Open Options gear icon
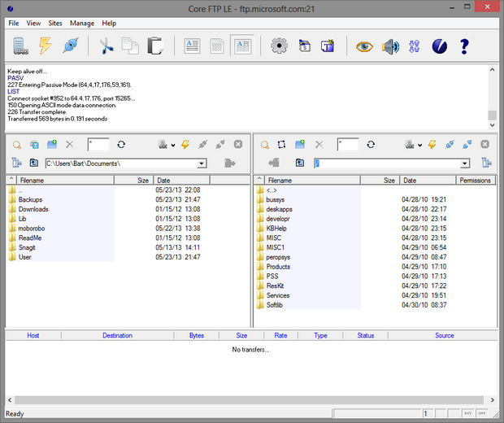The height and width of the screenshot is (423, 504). [x=279, y=46]
